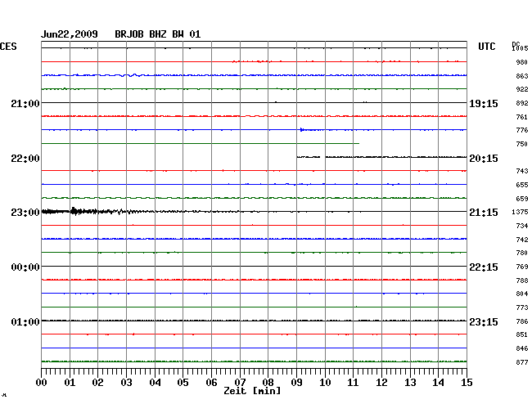Click the '10' minute axis label
The height and width of the screenshot is (404, 532).
pos(325,382)
